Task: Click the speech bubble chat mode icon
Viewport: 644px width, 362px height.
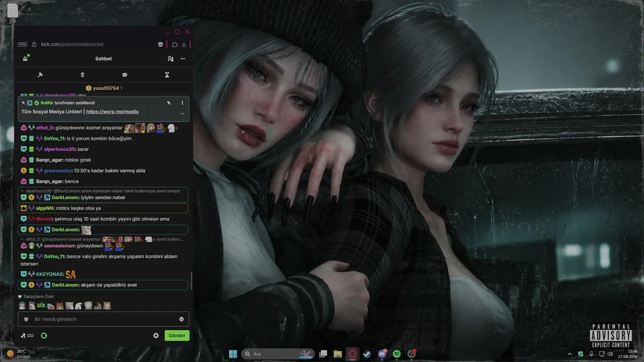Action: pos(125,75)
